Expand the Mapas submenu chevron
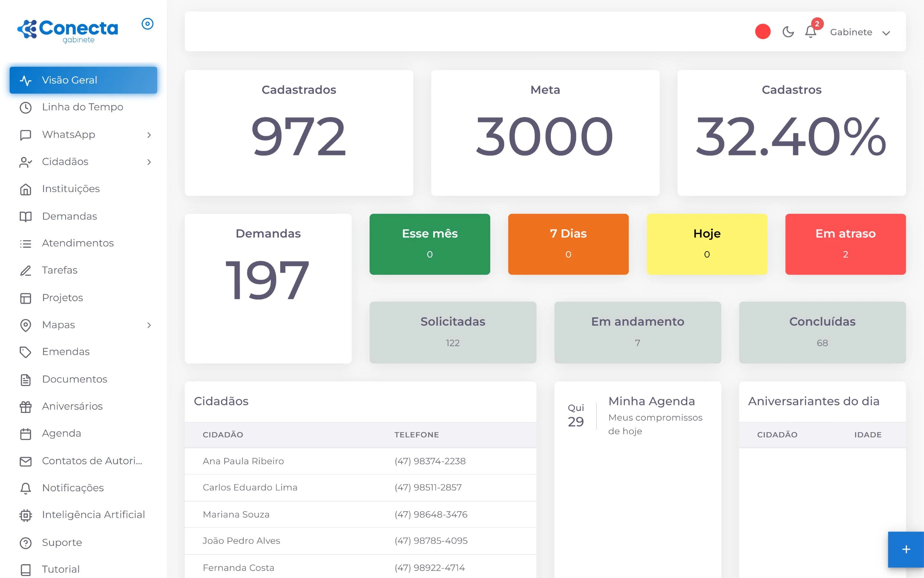The width and height of the screenshot is (924, 578). point(149,325)
